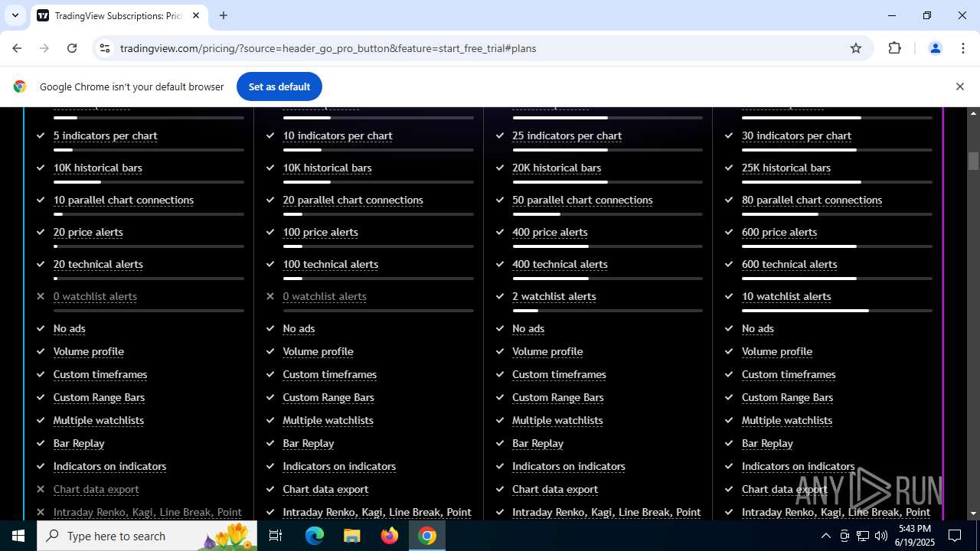Click the Chrome taskbar icon
980x551 pixels.
click(427, 536)
